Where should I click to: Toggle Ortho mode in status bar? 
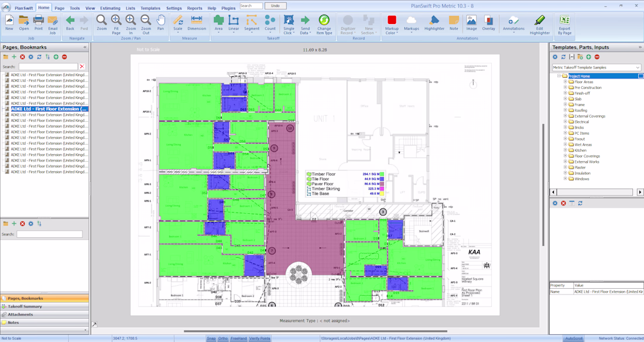[223, 338]
